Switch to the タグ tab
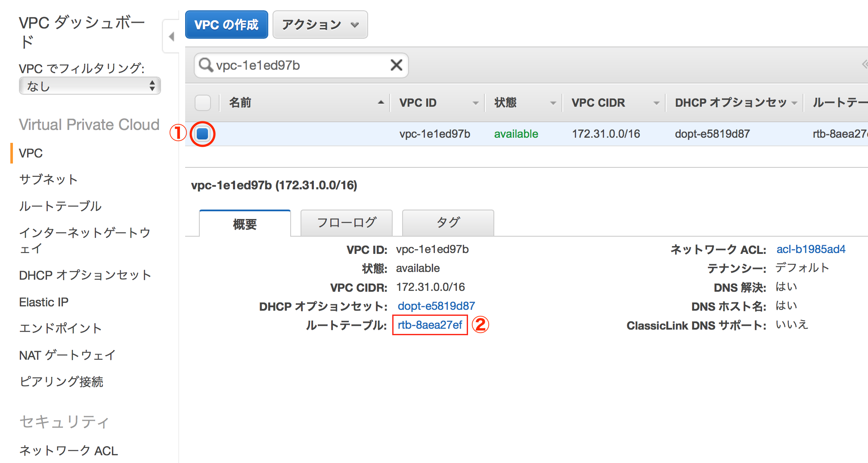The image size is (868, 463). (x=447, y=222)
